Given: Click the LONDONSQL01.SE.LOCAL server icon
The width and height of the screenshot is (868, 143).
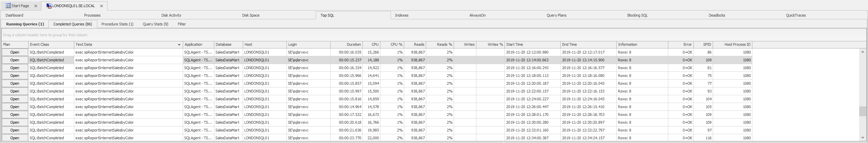Looking at the screenshot, I should [x=49, y=6].
